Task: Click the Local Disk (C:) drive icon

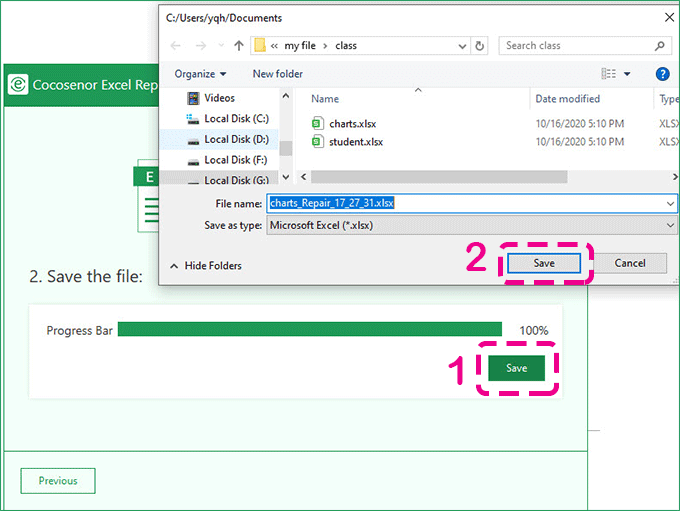Action: point(193,119)
